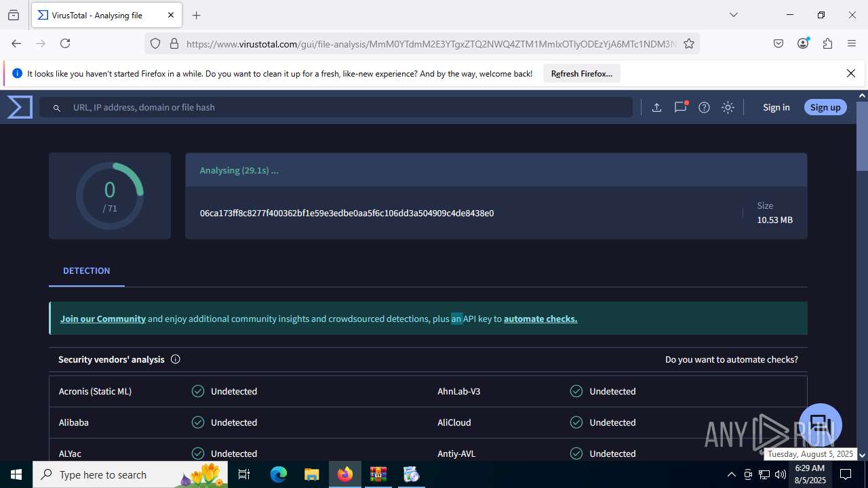Viewport: 868px width, 488px height.
Task: Click the VirusTotal logo icon
Action: point(20,107)
